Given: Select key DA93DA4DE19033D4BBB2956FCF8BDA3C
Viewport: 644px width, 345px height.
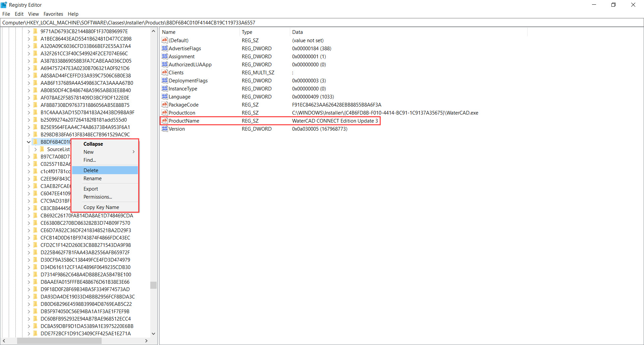Looking at the screenshot, I should point(88,296).
